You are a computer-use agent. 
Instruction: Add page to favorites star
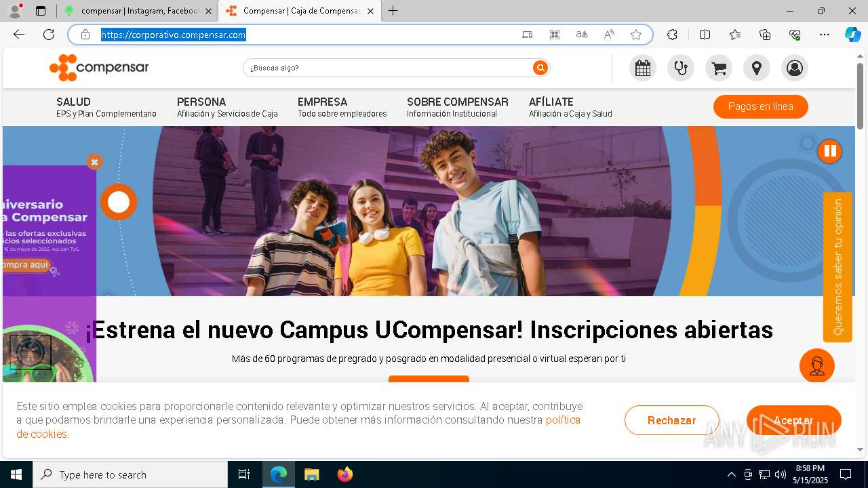tap(636, 35)
